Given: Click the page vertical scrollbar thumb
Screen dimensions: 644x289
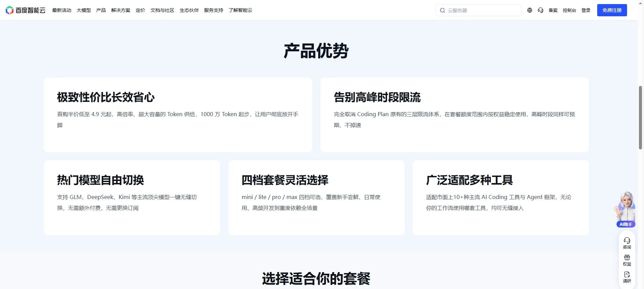Looking at the screenshot, I should pyautogui.click(x=641, y=118).
